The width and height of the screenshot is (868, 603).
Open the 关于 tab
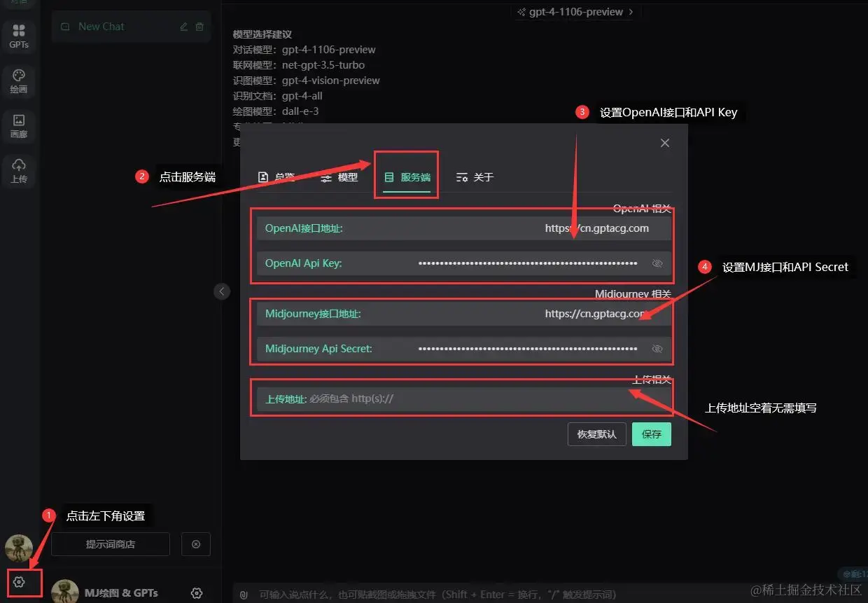point(475,177)
